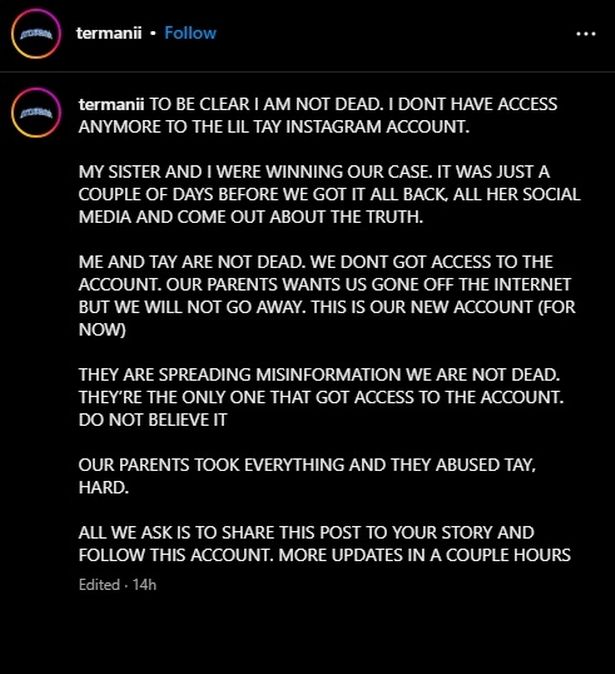Follow the termanii account
This screenshot has height=674, width=615.
(x=190, y=33)
